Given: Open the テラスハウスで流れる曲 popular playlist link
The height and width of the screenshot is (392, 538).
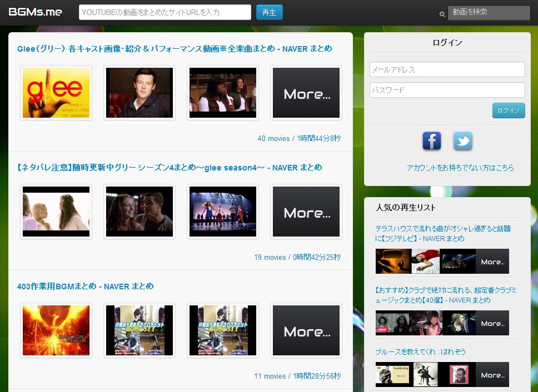Looking at the screenshot, I should 442,233.
